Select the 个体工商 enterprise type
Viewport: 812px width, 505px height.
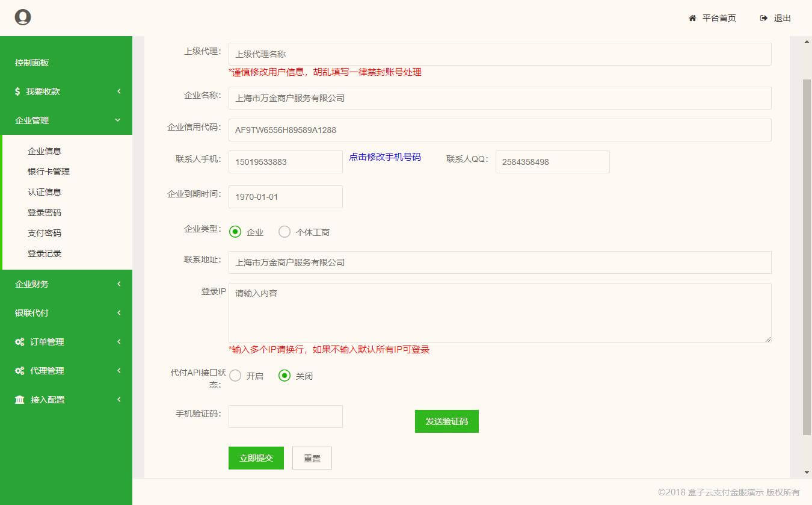click(x=285, y=232)
